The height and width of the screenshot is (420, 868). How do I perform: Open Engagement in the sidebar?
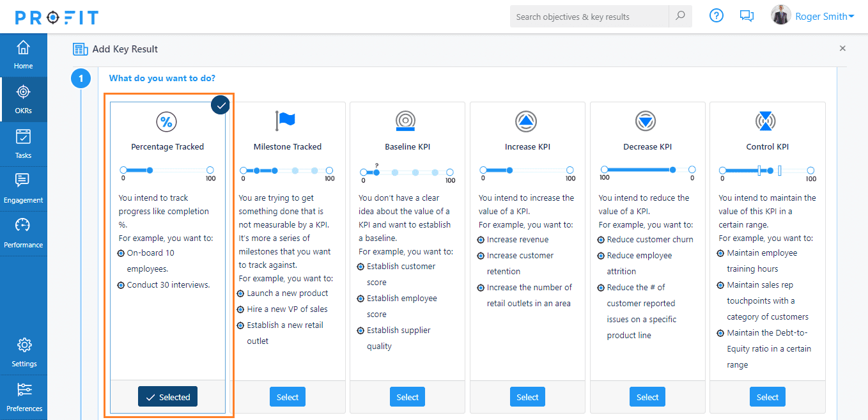point(24,189)
